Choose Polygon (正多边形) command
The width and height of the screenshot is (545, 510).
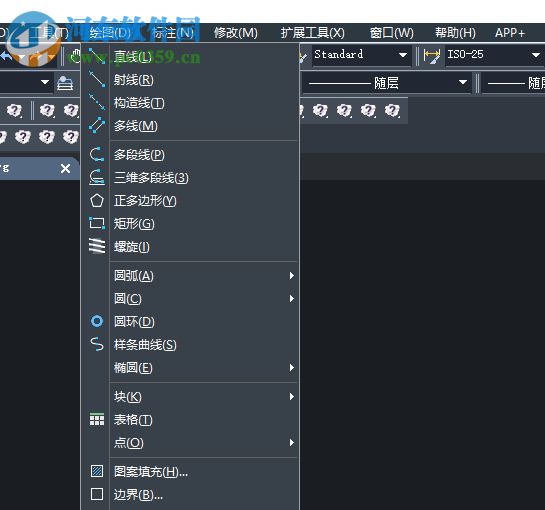[190, 201]
